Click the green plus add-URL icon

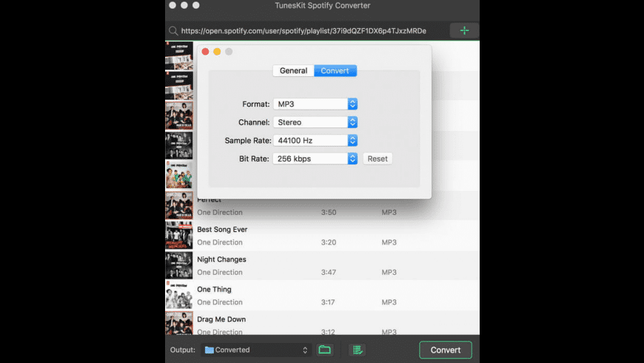point(464,30)
